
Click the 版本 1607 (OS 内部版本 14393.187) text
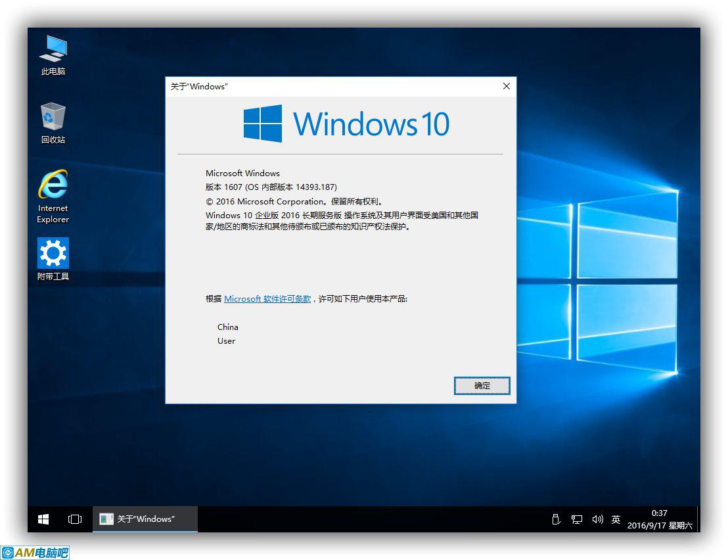[x=271, y=187]
